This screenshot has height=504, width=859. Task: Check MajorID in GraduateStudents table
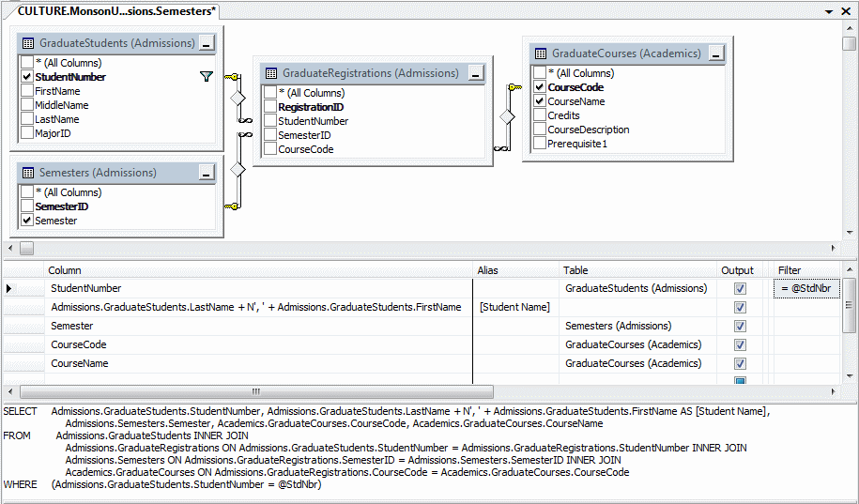click(27, 133)
